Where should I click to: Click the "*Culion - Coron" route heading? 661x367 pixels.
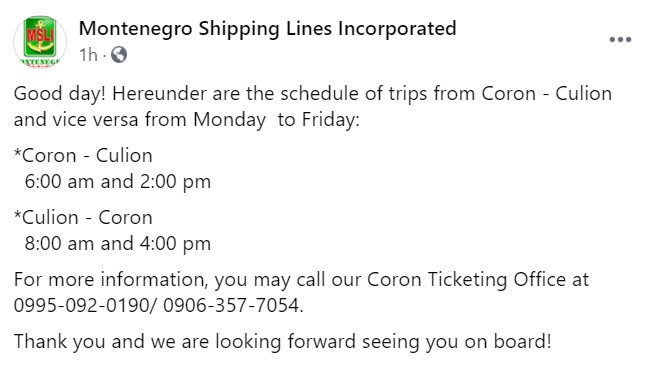83,217
